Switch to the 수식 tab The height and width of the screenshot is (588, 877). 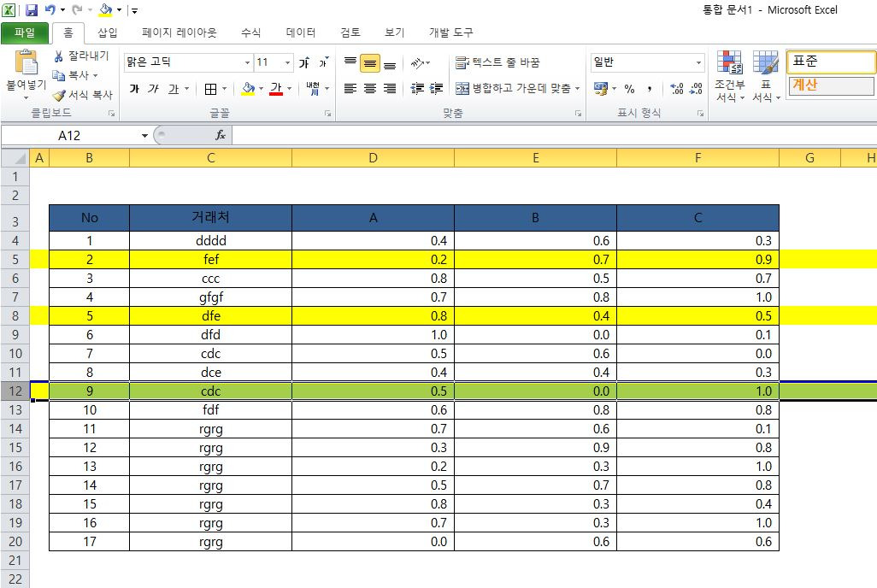pyautogui.click(x=251, y=33)
